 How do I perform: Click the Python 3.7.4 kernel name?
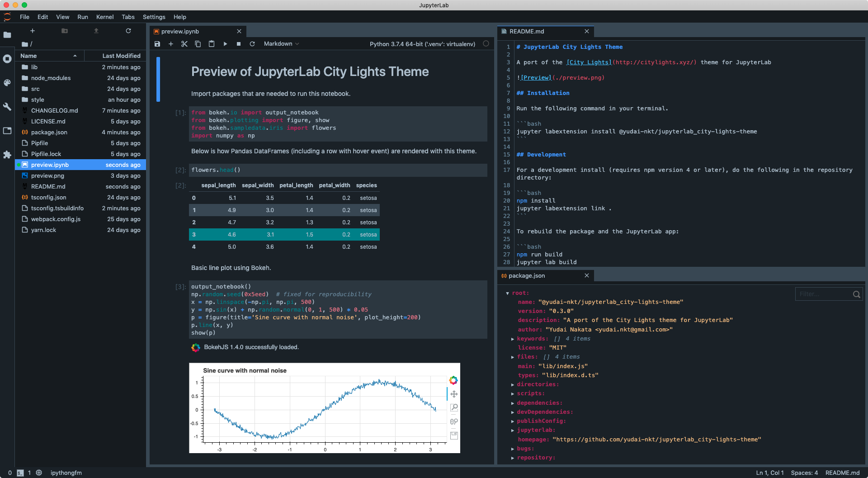click(x=422, y=44)
